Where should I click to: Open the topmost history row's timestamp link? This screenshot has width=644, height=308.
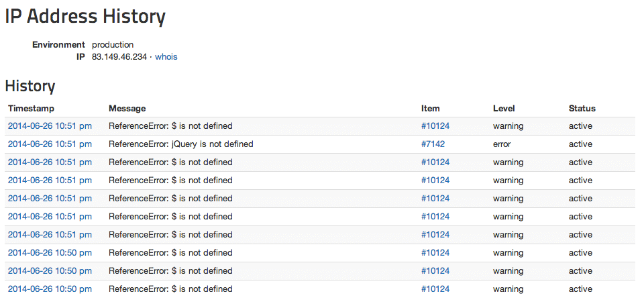pyautogui.click(x=50, y=125)
